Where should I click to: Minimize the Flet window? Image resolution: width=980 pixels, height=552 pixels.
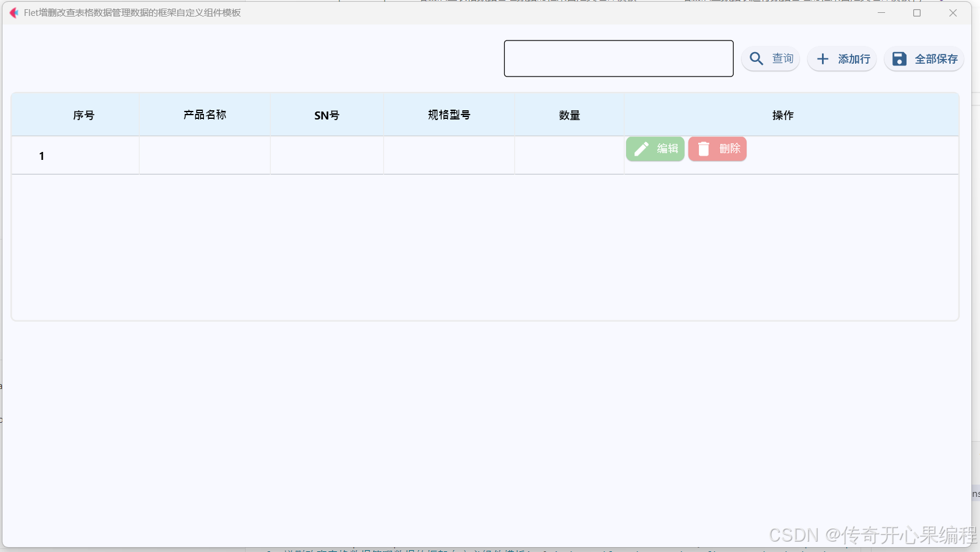881,13
